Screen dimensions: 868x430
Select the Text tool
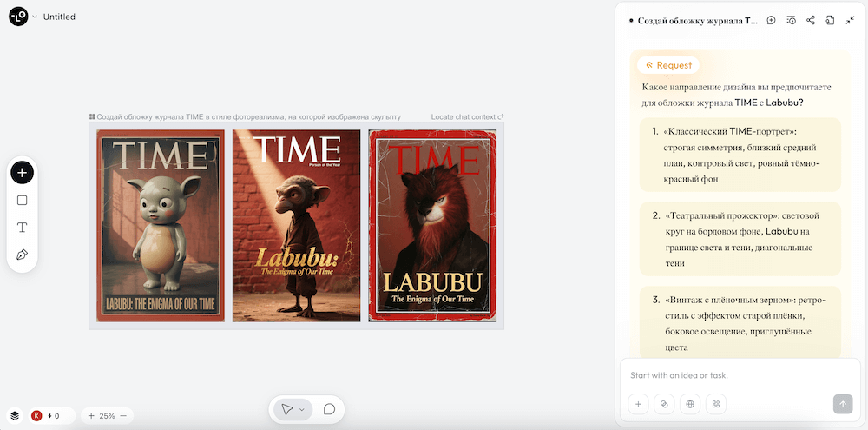click(23, 228)
